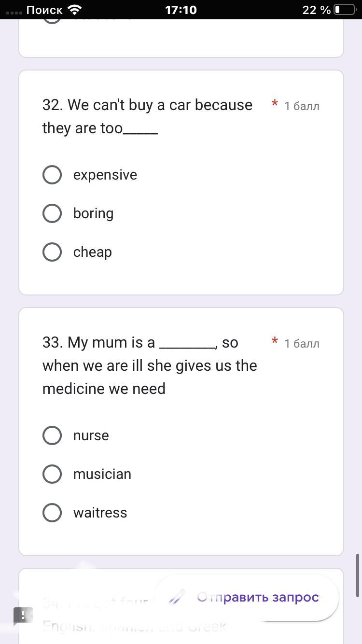Open the report problem exclamation icon
The image size is (362, 644).
23,616
